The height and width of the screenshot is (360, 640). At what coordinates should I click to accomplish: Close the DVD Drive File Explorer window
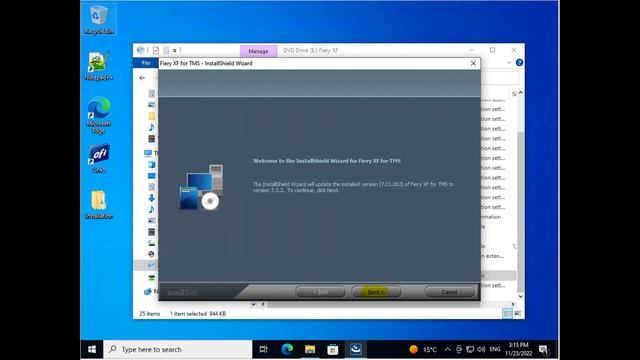(x=514, y=50)
